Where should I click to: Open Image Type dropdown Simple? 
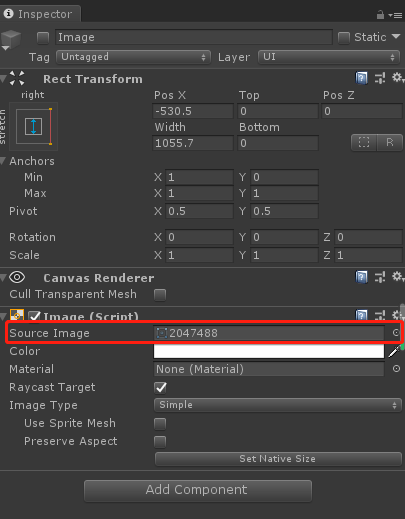pos(278,405)
